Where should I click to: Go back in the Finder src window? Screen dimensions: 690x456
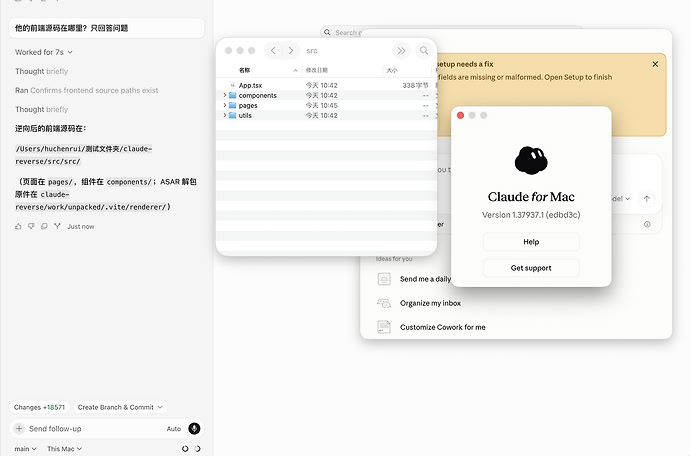click(273, 51)
